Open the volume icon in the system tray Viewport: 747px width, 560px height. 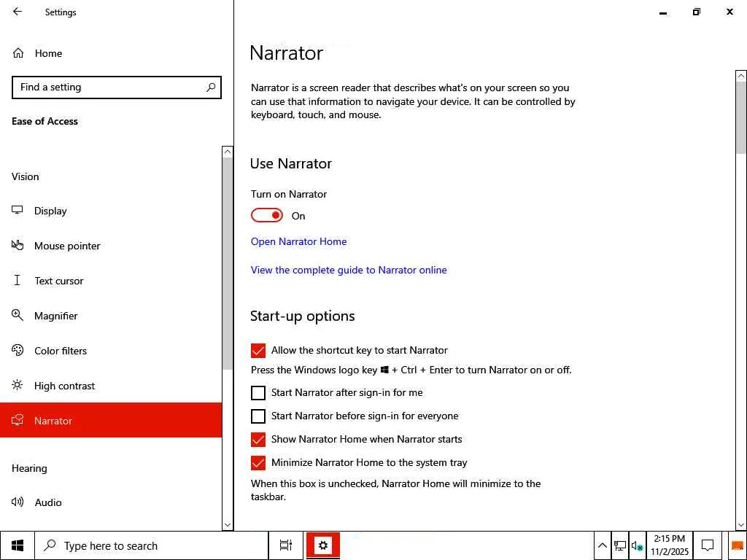637,546
